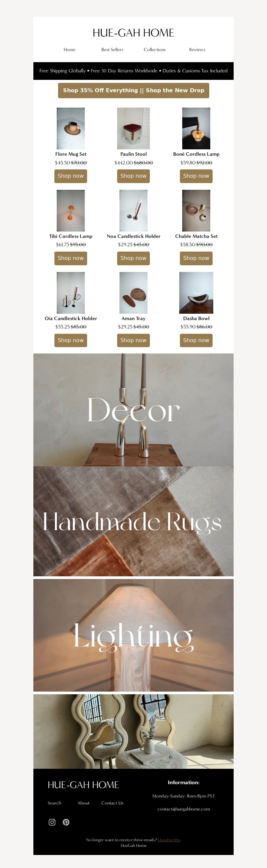Click the Unsubscribe link
This screenshot has width=267, height=868.
pyautogui.click(x=169, y=840)
